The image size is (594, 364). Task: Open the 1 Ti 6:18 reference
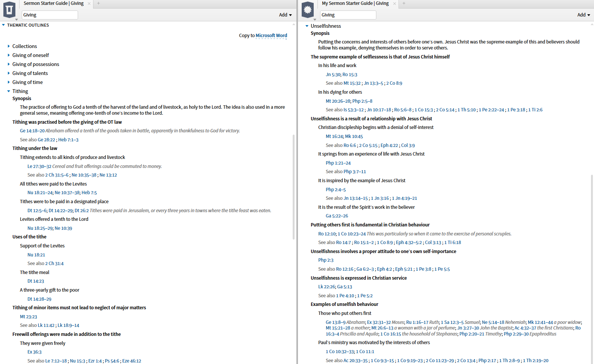(453, 243)
